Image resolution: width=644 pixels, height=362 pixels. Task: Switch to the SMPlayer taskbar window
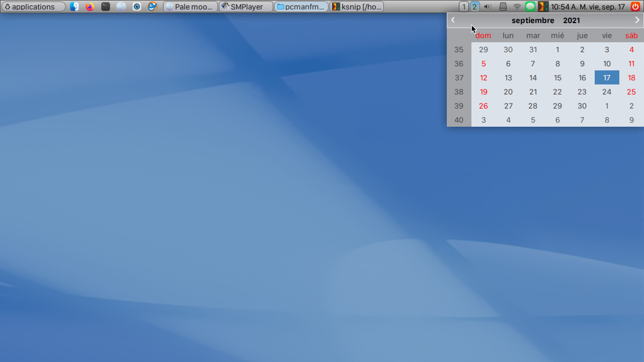(x=246, y=7)
